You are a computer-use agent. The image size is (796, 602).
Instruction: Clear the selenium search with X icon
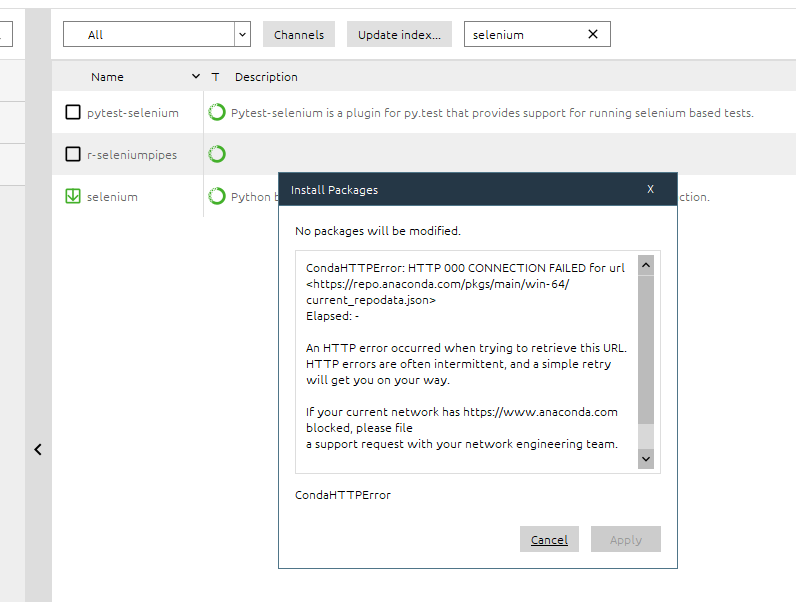pyautogui.click(x=592, y=34)
